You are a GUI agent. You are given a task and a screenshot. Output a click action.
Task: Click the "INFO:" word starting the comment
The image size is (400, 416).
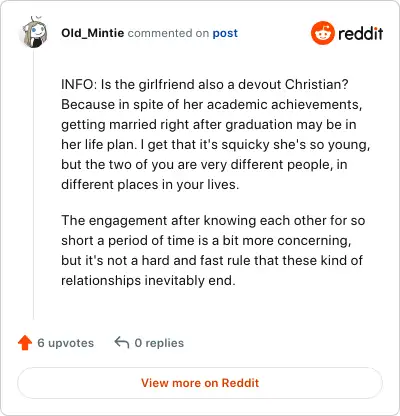pyautogui.click(x=79, y=84)
